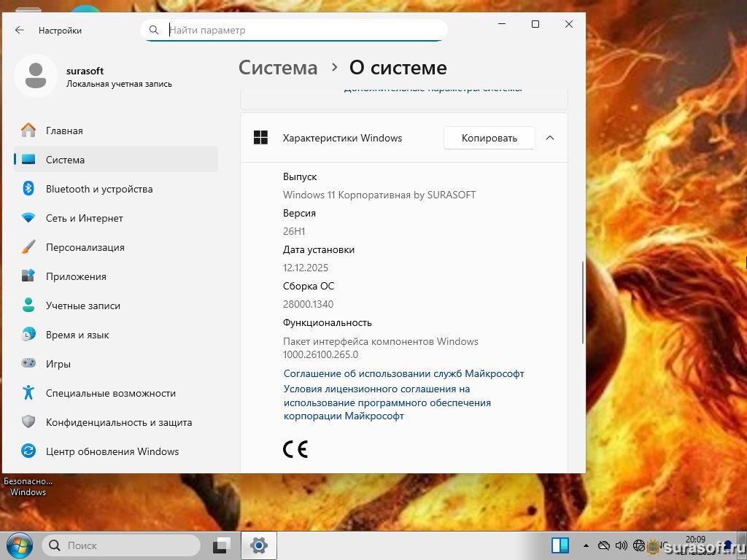Collapse the Характеристики Windows section
Viewport: 747px width, 560px height.
coord(550,138)
